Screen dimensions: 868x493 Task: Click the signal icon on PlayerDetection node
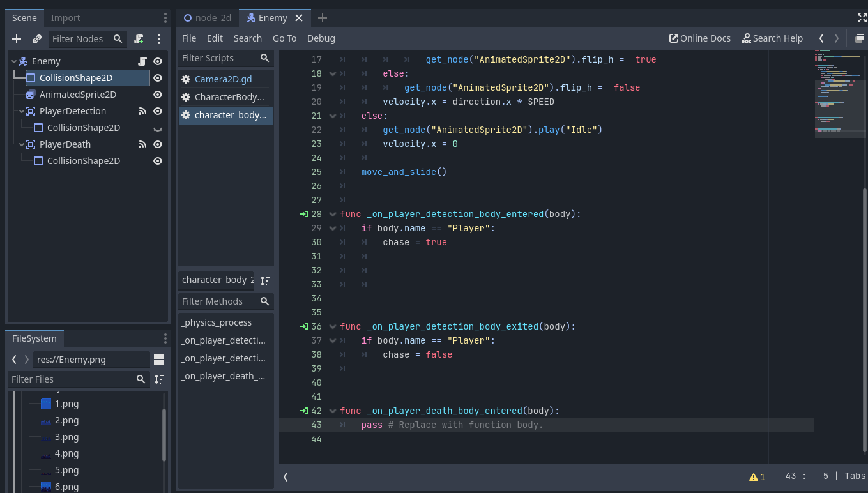click(x=142, y=111)
